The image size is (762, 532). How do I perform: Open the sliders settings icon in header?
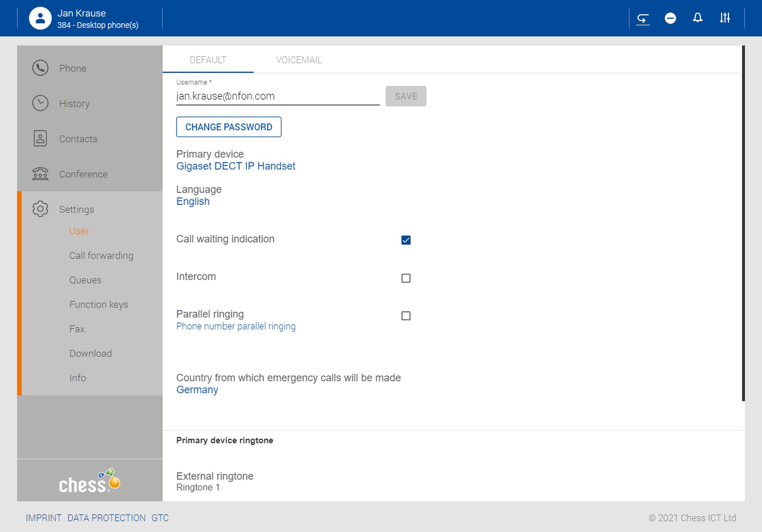tap(725, 18)
